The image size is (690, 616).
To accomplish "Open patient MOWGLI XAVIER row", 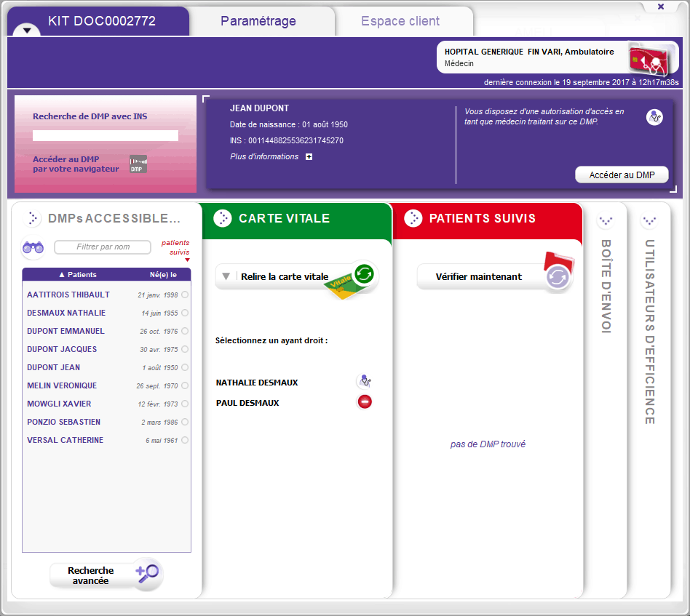I will [106, 404].
